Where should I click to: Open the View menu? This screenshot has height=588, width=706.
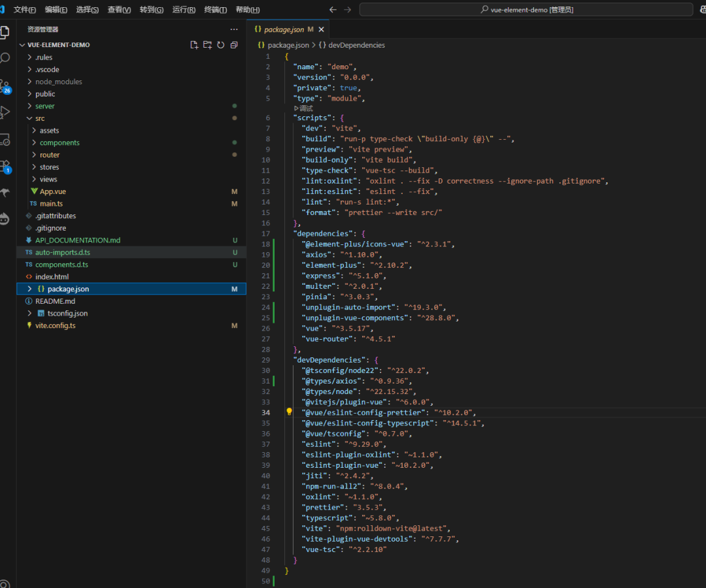coord(119,9)
